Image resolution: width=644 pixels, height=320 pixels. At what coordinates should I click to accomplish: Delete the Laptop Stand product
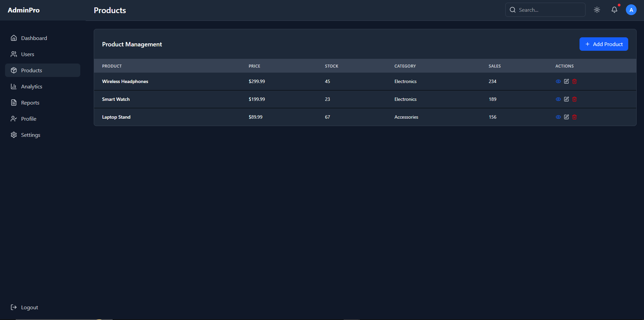point(574,117)
